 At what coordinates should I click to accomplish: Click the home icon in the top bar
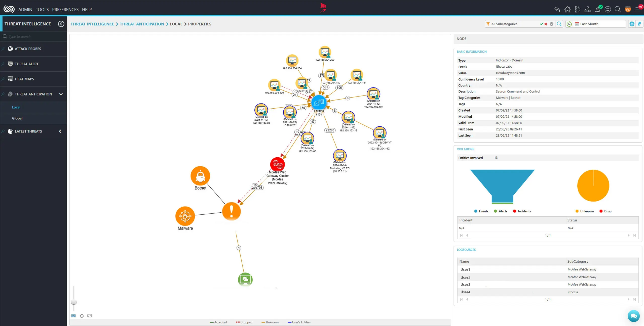(567, 9)
